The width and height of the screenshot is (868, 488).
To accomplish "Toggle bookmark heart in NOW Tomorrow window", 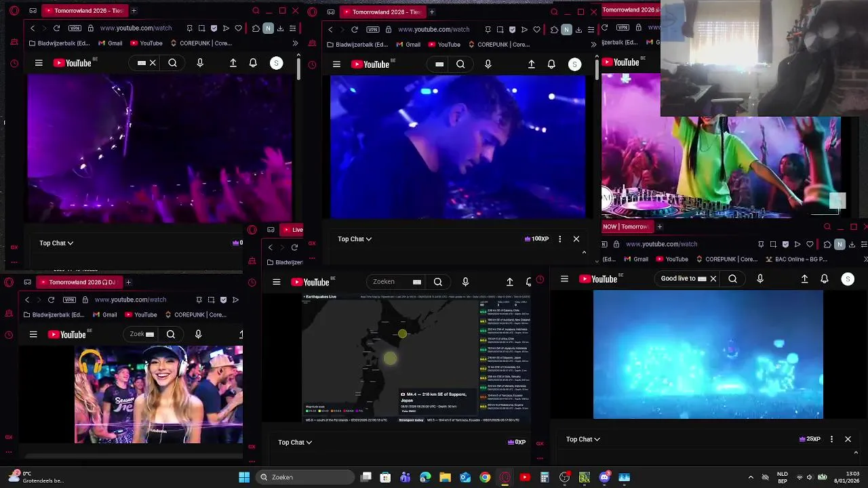I will point(810,244).
